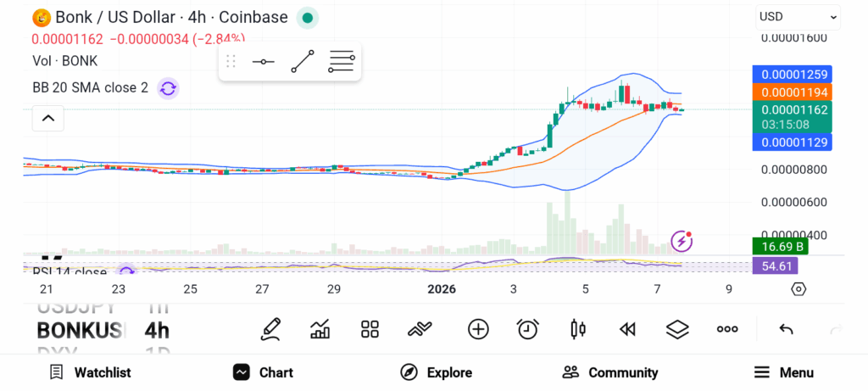Start bar replay with the rewind icon
The height and width of the screenshot is (391, 868).
(627, 329)
